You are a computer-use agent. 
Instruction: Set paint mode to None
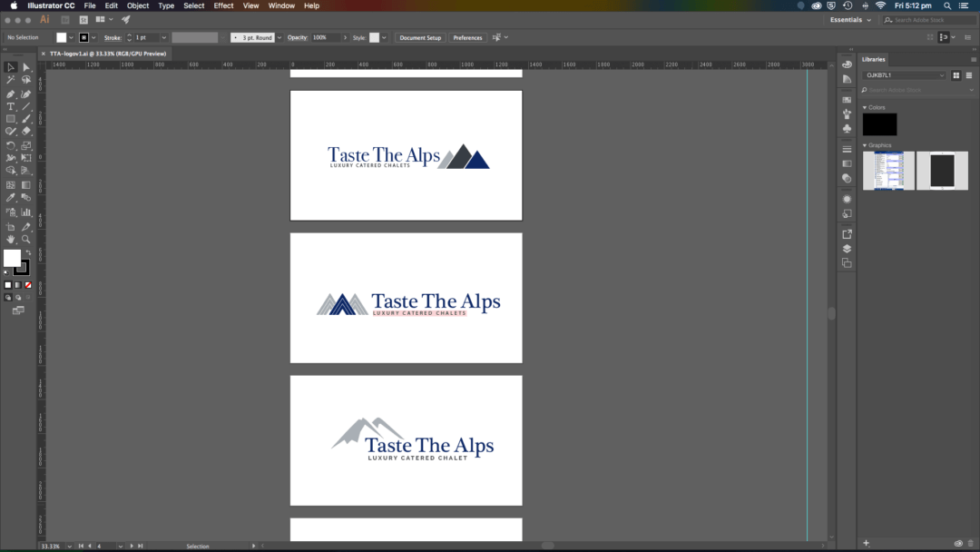tap(28, 285)
